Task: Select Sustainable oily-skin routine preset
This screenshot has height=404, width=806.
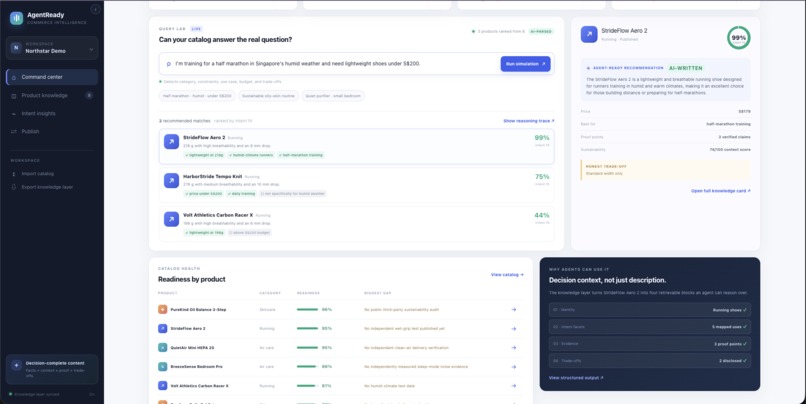Action: (x=268, y=96)
